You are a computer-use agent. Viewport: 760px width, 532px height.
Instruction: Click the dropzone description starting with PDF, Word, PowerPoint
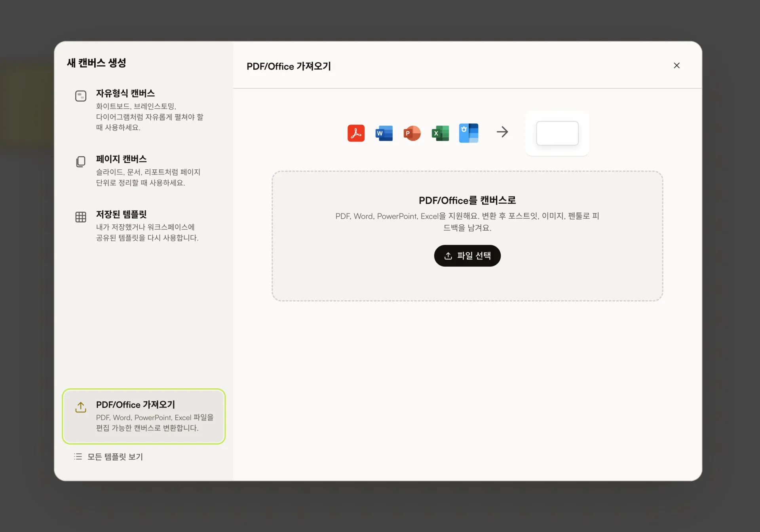(x=467, y=222)
